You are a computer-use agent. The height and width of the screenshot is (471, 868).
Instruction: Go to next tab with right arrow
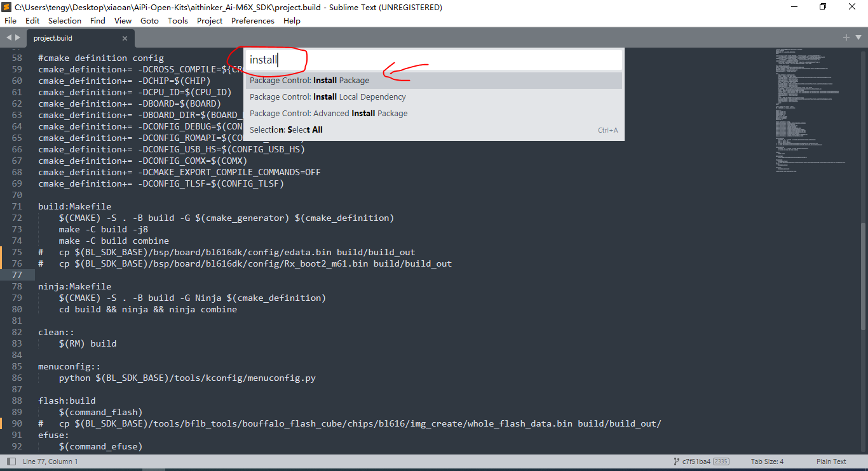pyautogui.click(x=18, y=38)
